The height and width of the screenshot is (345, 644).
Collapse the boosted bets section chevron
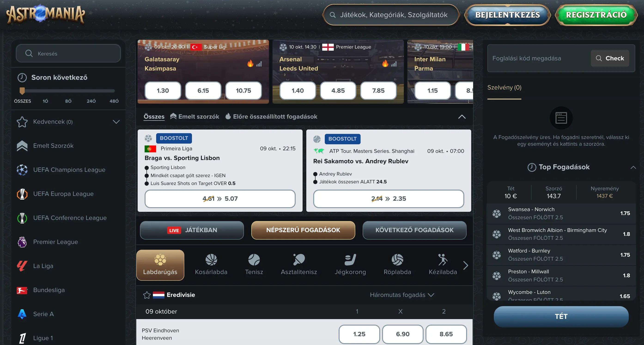tap(462, 117)
